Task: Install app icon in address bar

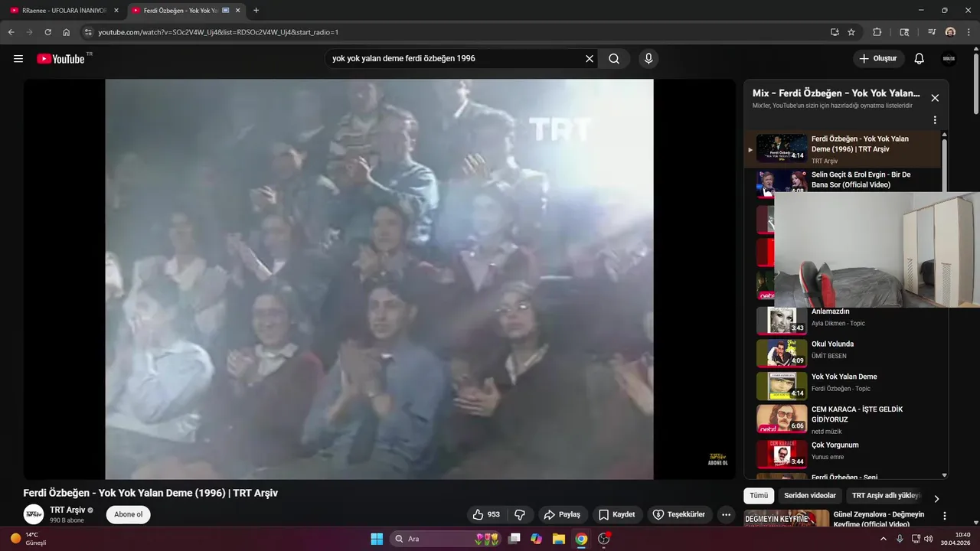Action: 835,32
